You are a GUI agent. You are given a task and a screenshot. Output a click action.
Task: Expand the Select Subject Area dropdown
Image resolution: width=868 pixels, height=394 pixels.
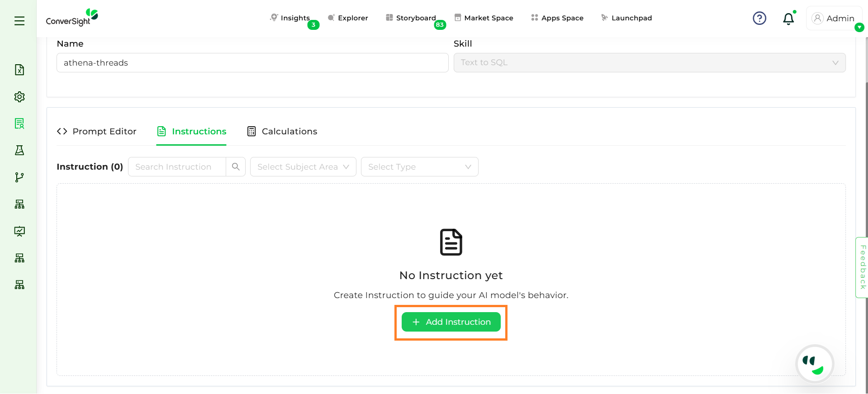coord(303,167)
